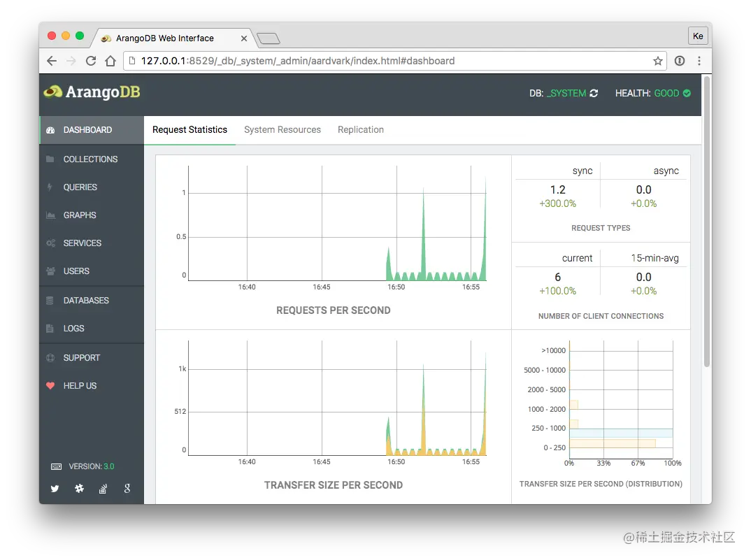The width and height of the screenshot is (751, 560).
Task: Open the Slack community icon
Action: click(x=79, y=488)
